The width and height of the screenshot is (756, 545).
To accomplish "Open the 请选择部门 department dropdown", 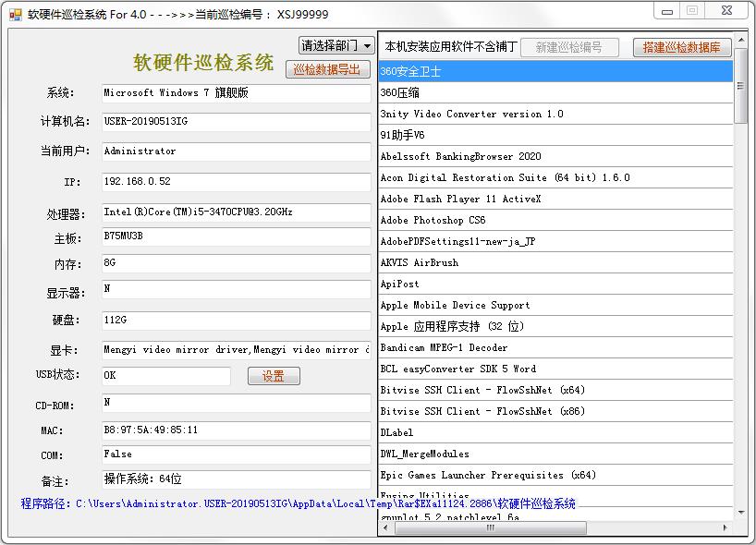I will (336, 45).
